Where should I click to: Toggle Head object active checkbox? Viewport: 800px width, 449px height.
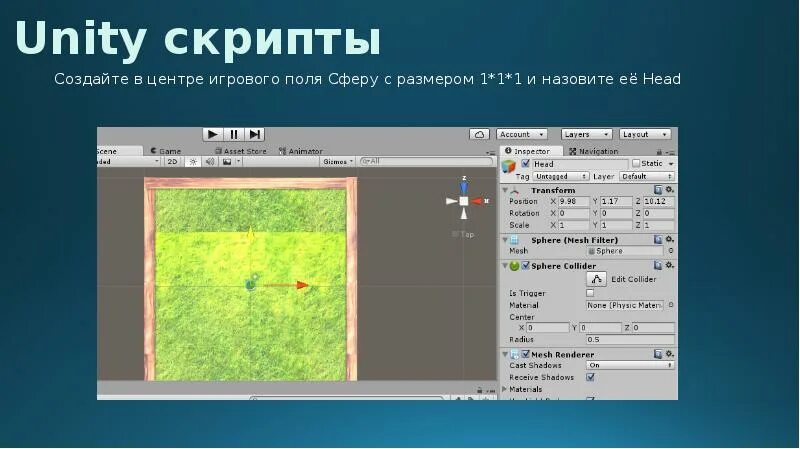pos(525,164)
